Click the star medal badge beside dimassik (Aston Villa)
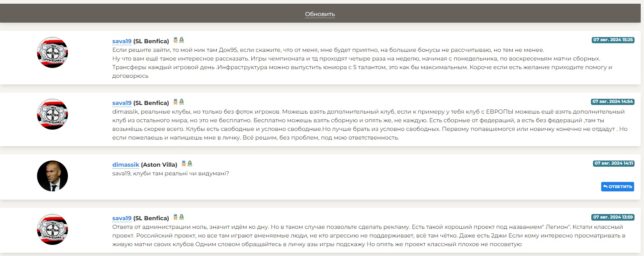This screenshot has width=644, height=256. (x=184, y=163)
